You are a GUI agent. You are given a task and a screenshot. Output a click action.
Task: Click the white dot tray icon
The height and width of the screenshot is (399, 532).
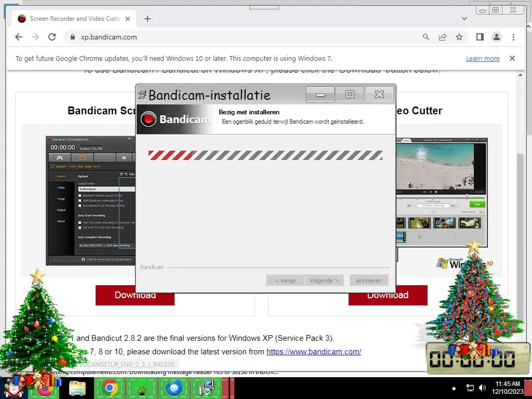[454, 388]
